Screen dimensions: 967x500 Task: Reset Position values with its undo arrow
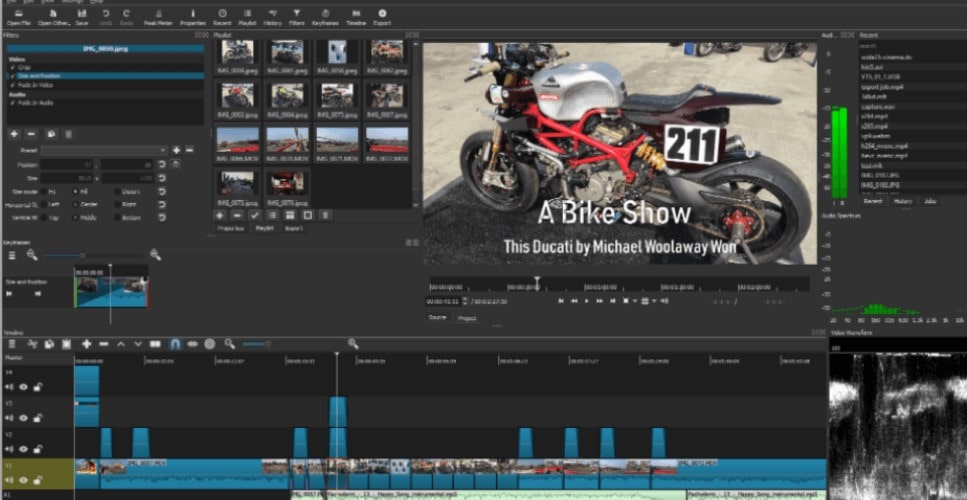162,164
